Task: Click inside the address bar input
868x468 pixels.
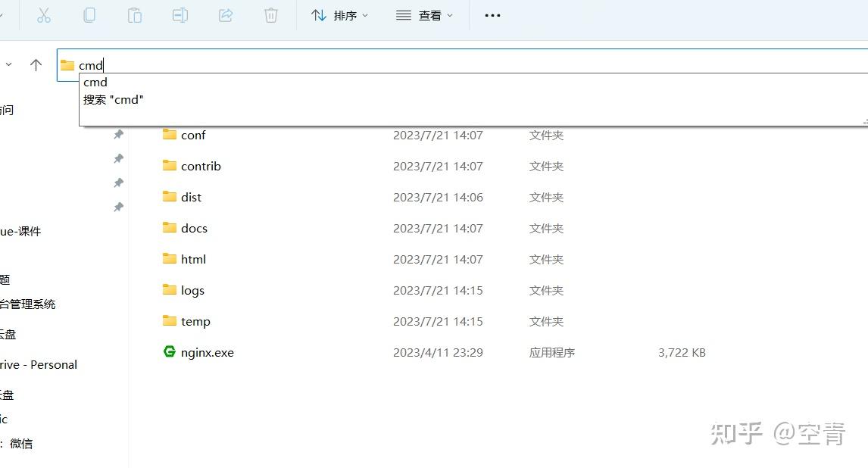Action: point(227,64)
